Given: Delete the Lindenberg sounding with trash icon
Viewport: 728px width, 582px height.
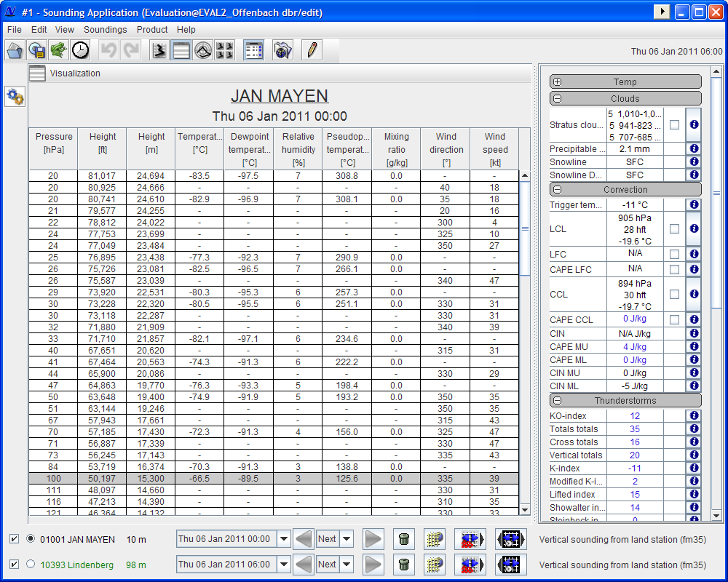Looking at the screenshot, I should point(404,565).
